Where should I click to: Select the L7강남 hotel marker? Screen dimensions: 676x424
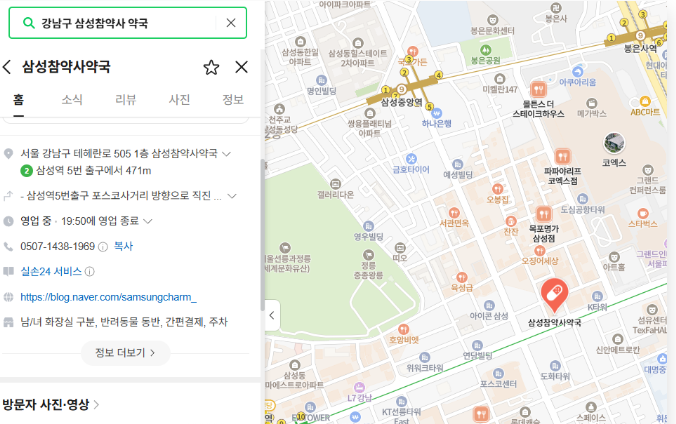click(359, 387)
